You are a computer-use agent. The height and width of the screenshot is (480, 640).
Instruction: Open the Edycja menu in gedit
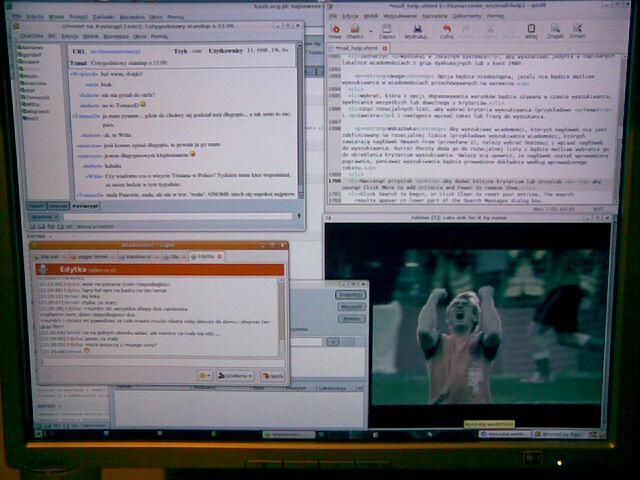[350, 16]
